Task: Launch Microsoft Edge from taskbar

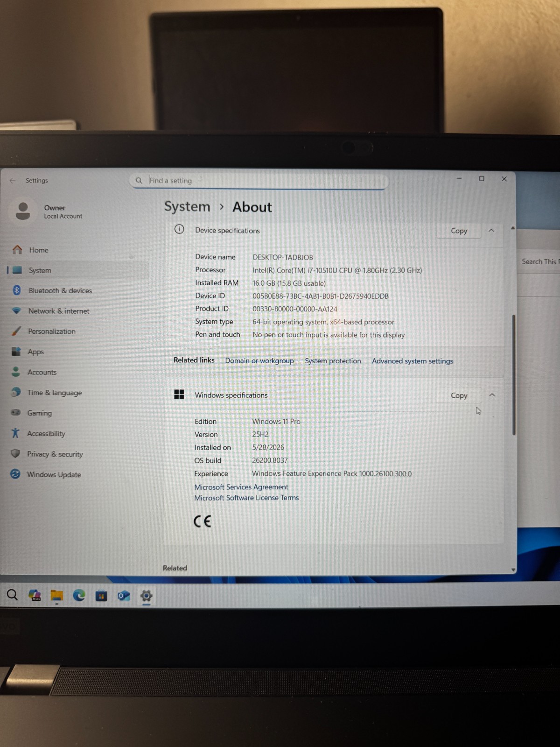Action: tap(79, 595)
